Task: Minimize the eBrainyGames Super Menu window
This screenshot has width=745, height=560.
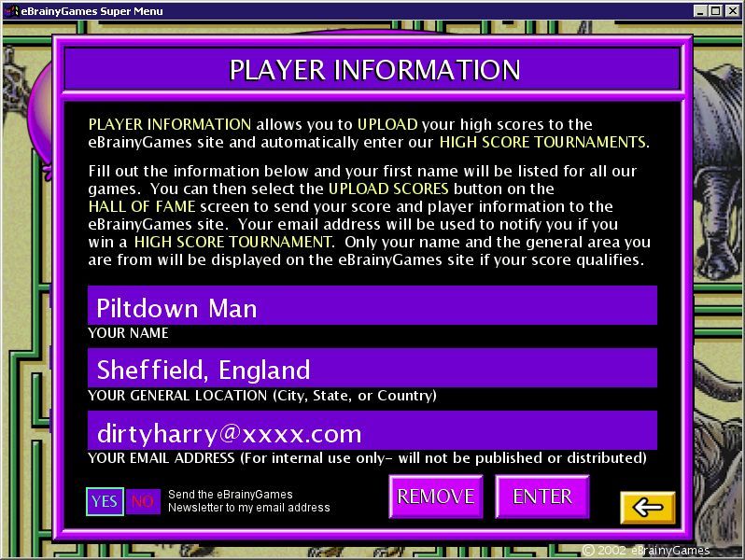Action: click(699, 11)
